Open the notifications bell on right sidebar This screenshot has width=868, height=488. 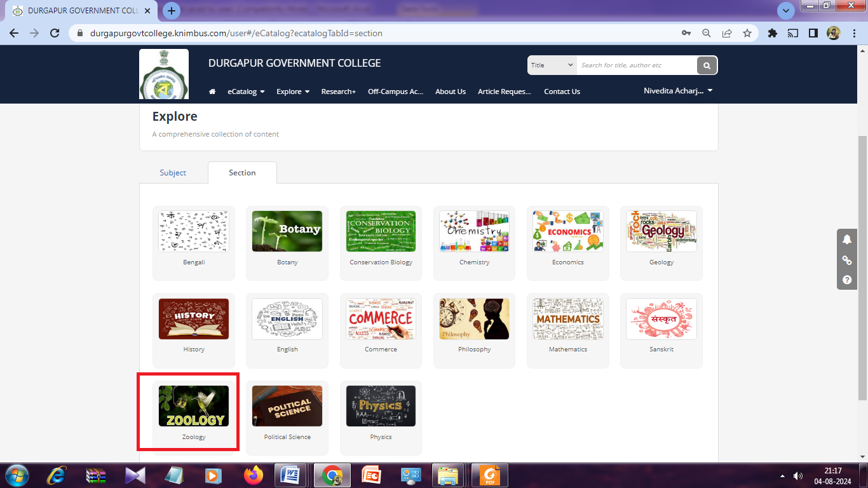[x=846, y=240]
